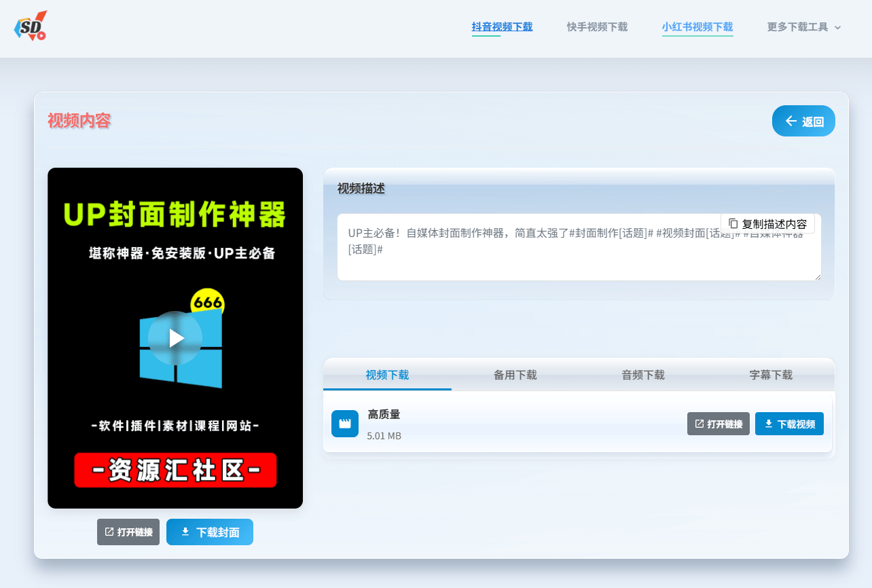Open the 小红书视频下载 link
The image size is (872, 588).
coord(697,26)
